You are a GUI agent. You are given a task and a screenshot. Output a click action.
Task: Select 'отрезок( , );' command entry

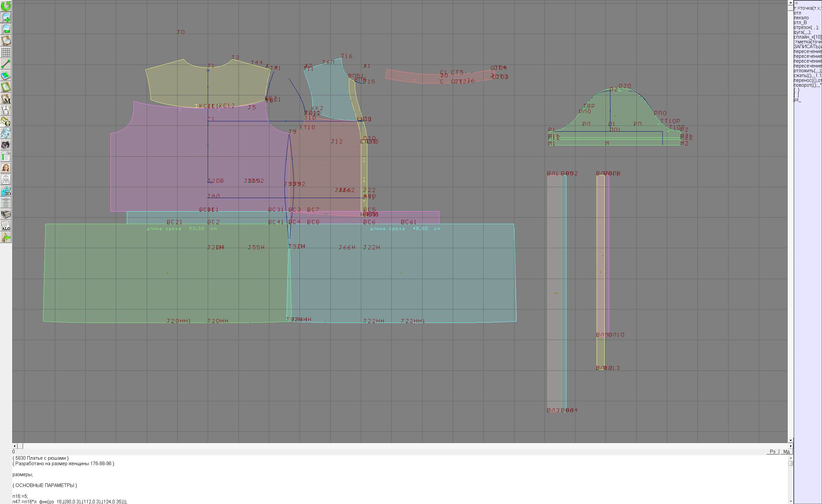[x=806, y=27]
